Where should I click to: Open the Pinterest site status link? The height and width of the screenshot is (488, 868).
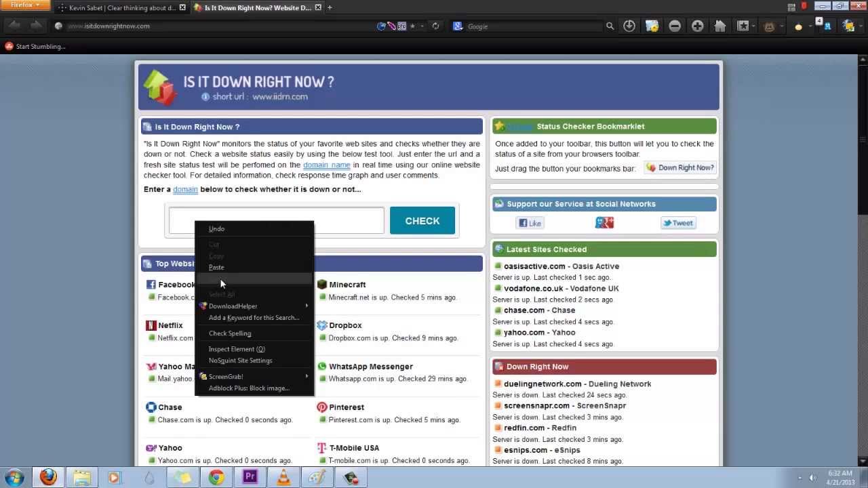pos(347,407)
